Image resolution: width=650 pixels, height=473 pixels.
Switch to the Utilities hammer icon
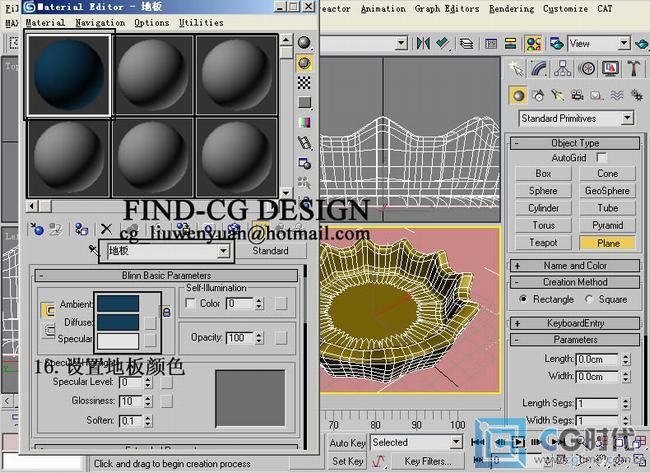tap(633, 68)
